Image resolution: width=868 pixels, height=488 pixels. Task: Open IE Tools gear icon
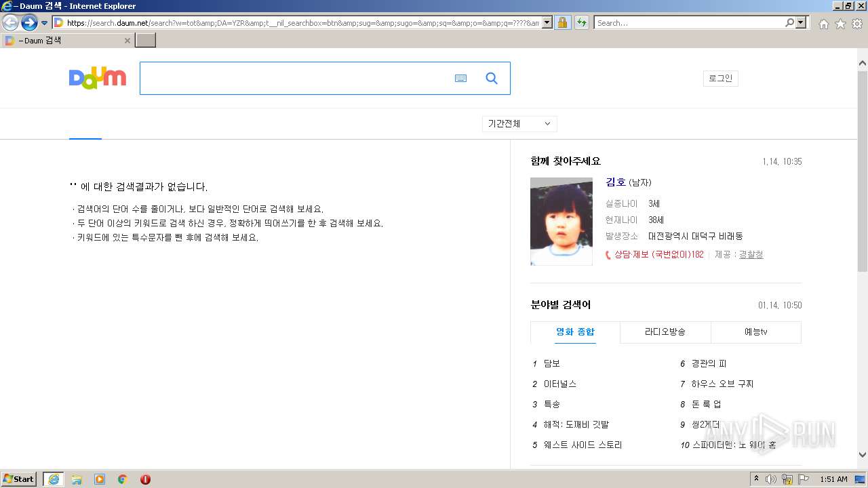pyautogui.click(x=857, y=24)
